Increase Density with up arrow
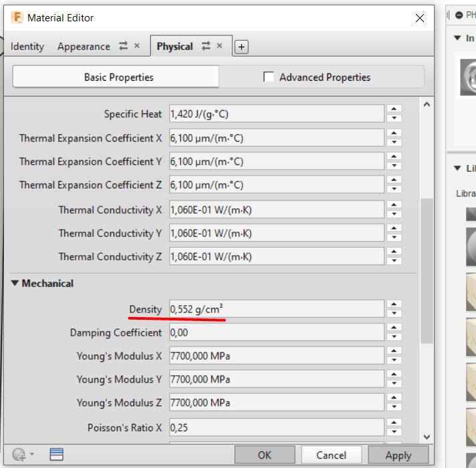 point(394,304)
